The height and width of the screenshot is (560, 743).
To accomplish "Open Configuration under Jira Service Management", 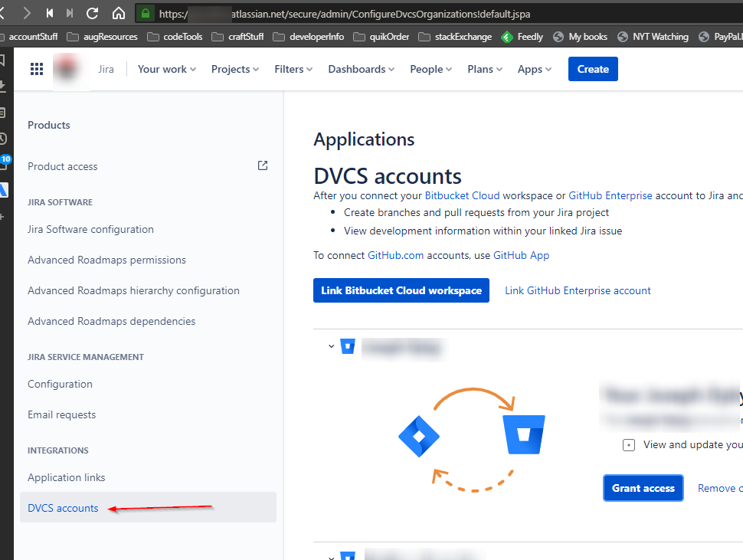I will pos(61,385).
